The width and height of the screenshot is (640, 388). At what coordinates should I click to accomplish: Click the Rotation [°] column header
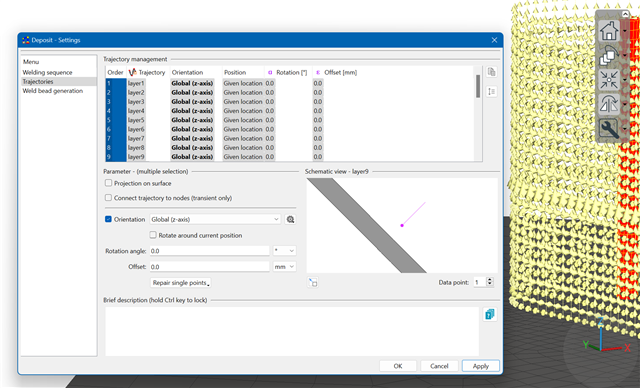(x=291, y=72)
